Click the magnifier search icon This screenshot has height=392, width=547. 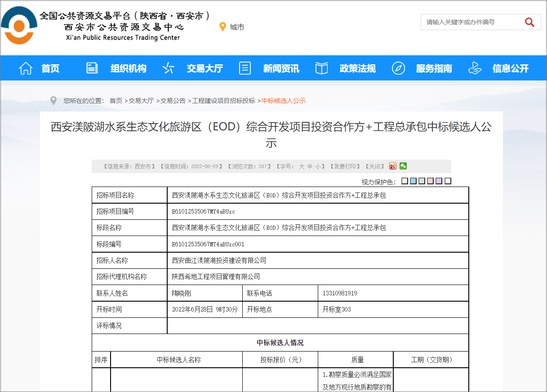click(x=529, y=22)
